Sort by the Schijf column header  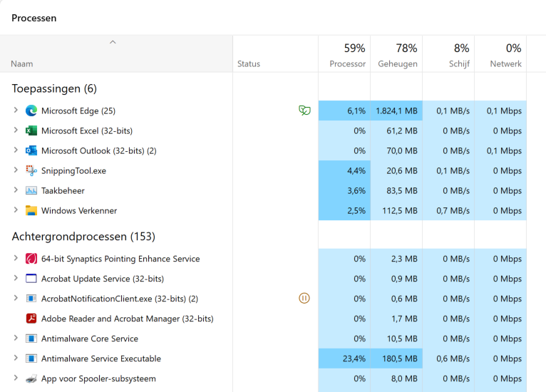(x=448, y=54)
